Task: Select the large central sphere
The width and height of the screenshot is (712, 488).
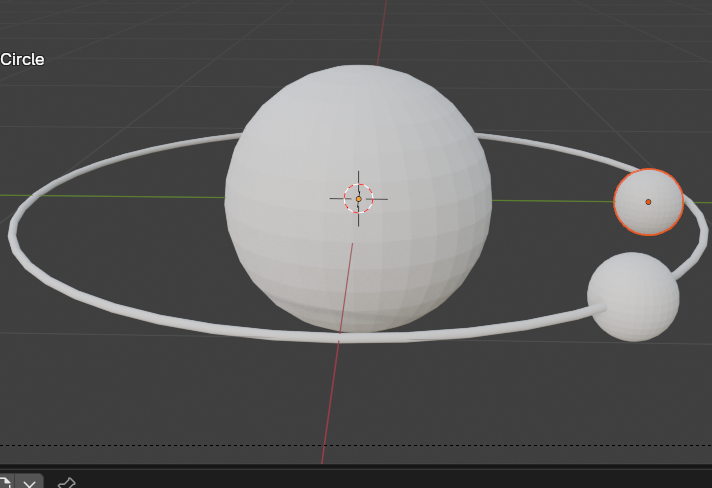Action: (x=358, y=199)
